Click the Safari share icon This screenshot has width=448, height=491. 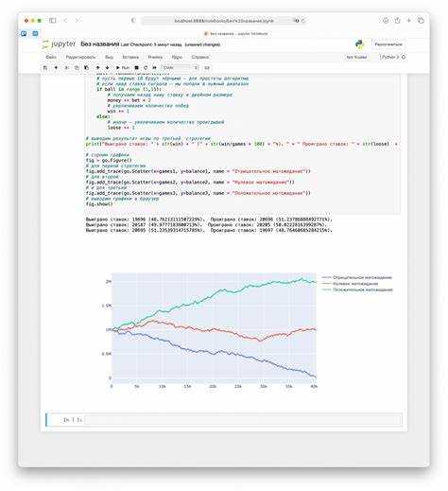[x=397, y=21]
